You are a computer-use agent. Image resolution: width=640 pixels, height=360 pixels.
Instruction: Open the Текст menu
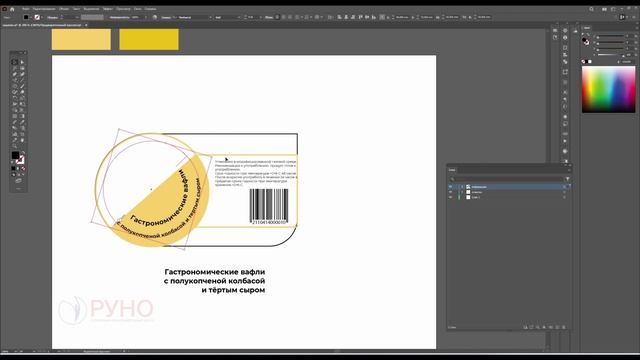point(76,9)
